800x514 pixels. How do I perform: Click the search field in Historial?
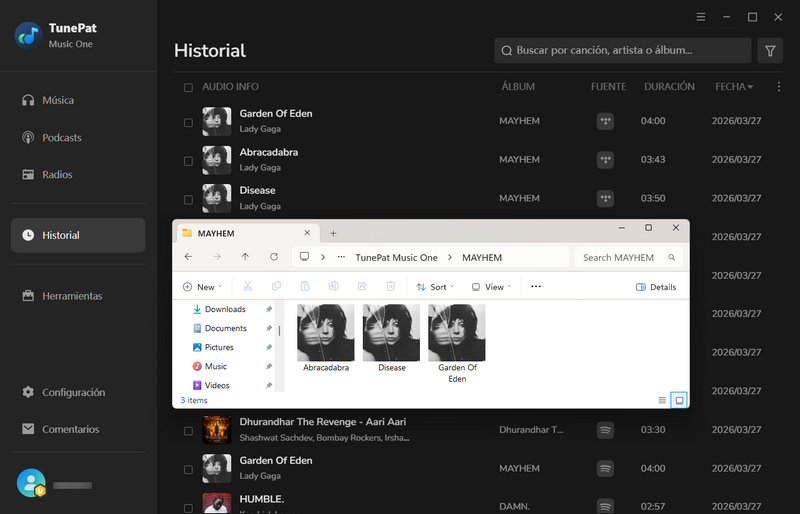622,51
